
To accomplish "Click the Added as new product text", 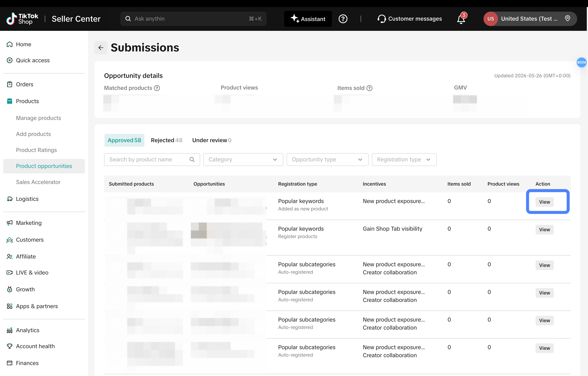I will [303, 209].
